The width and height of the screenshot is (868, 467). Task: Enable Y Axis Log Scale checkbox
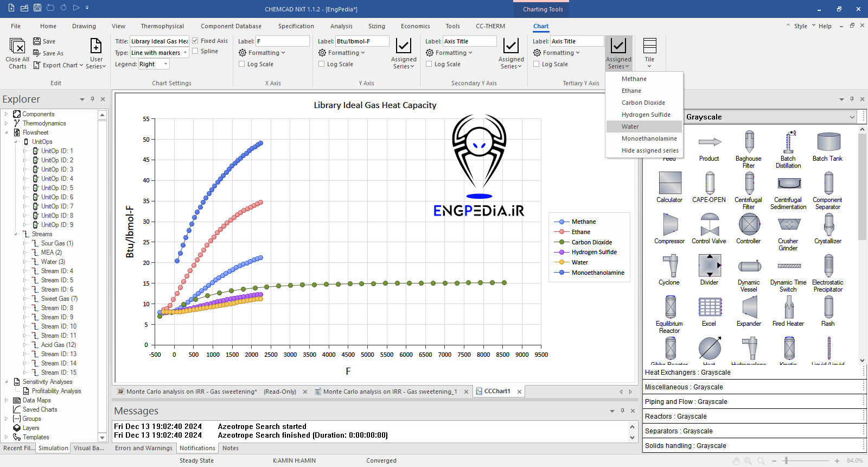coord(322,64)
